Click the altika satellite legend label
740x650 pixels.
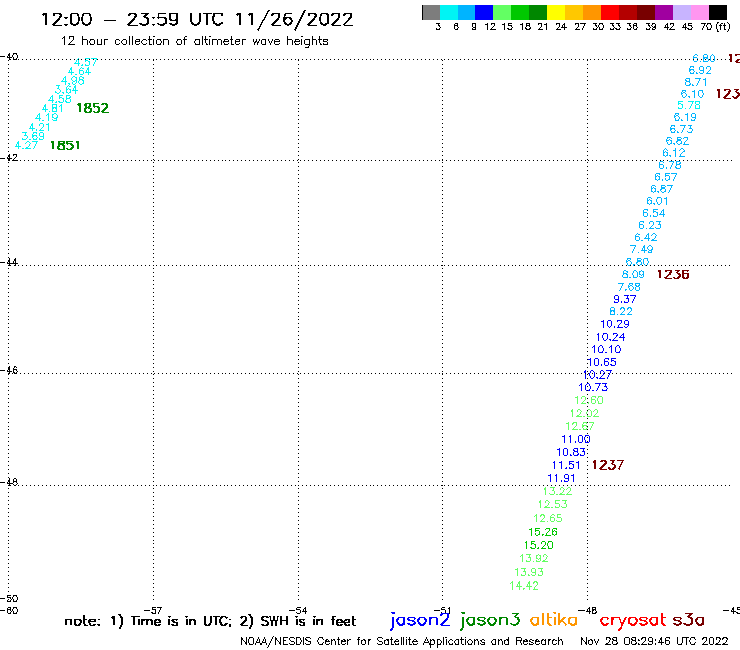click(554, 620)
